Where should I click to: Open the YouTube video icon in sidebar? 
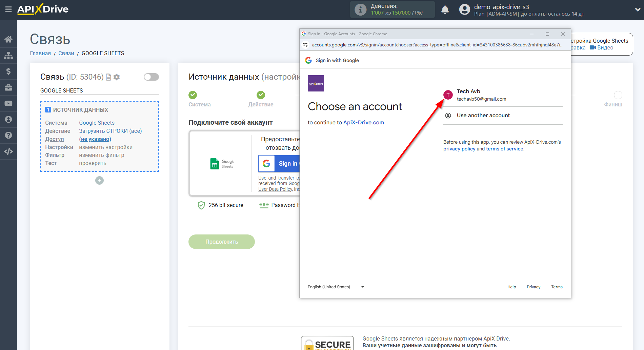[8, 103]
